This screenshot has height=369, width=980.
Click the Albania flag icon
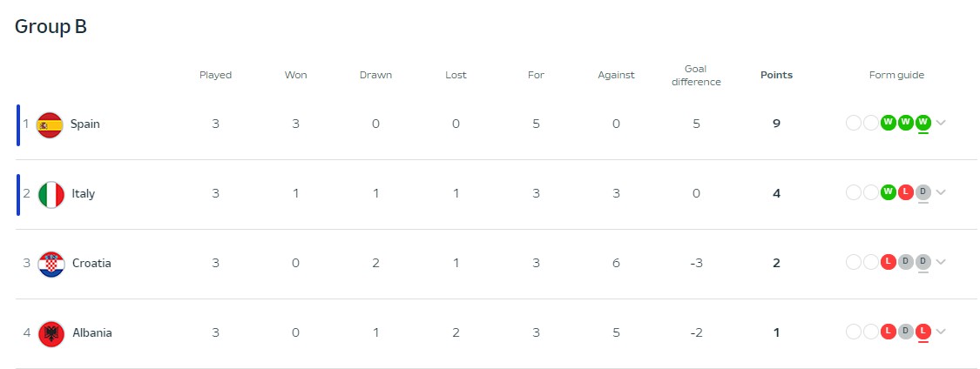point(51,333)
